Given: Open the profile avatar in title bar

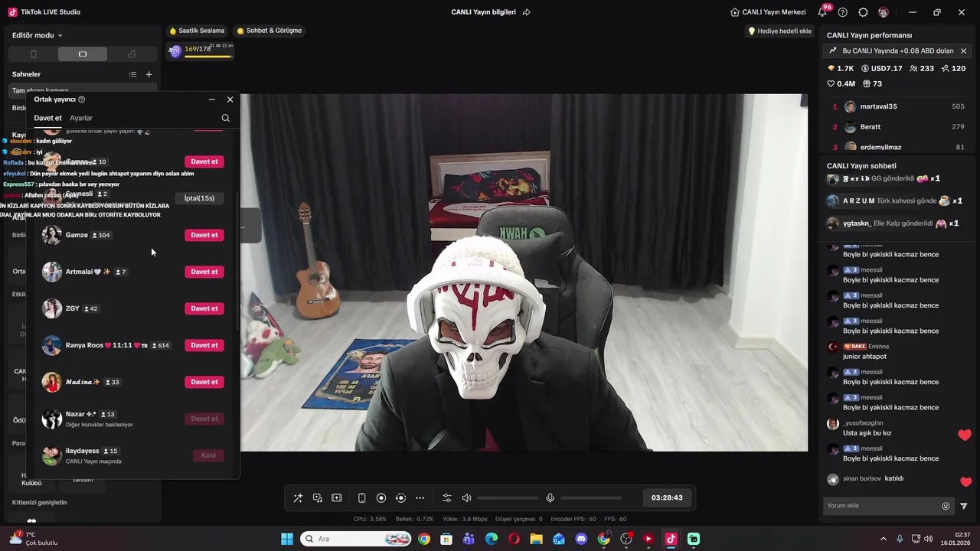Looking at the screenshot, I should point(884,12).
